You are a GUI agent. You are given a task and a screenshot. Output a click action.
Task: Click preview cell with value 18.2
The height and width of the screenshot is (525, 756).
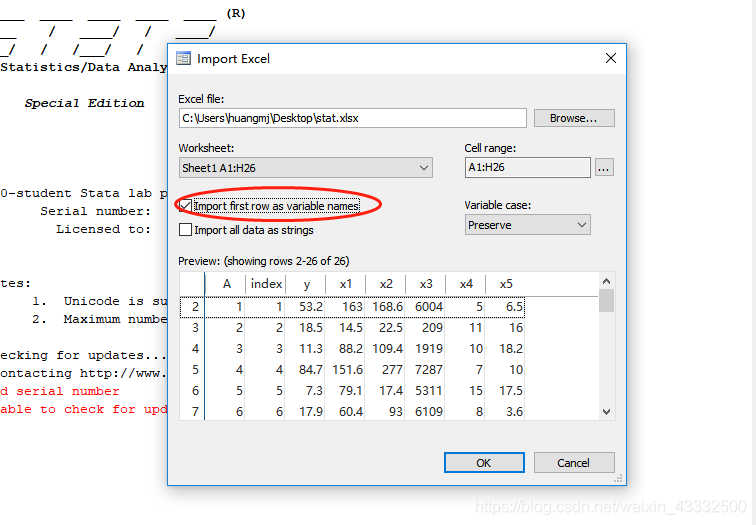click(505, 349)
